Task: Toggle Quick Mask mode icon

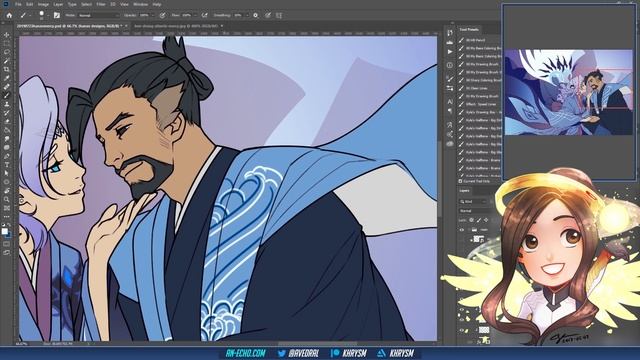Action: 7,244
